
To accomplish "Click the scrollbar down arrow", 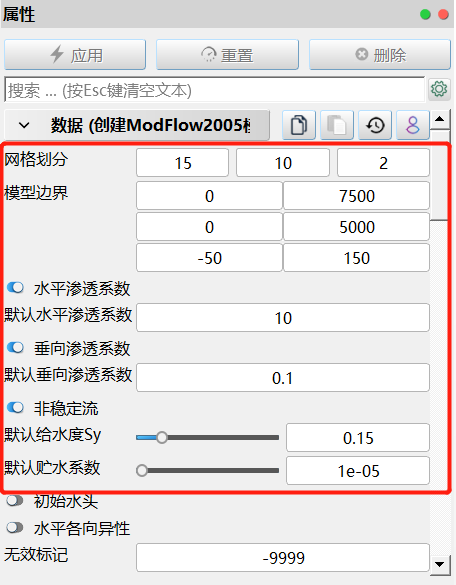I will point(440,564).
